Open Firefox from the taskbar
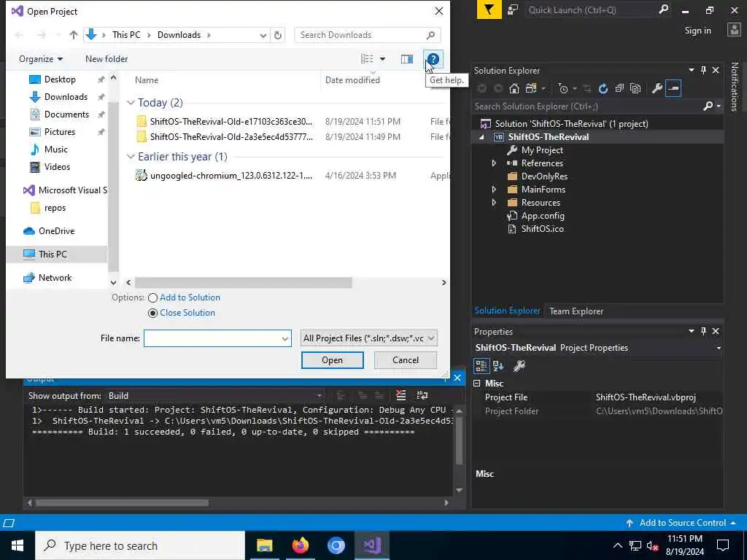 point(300,545)
